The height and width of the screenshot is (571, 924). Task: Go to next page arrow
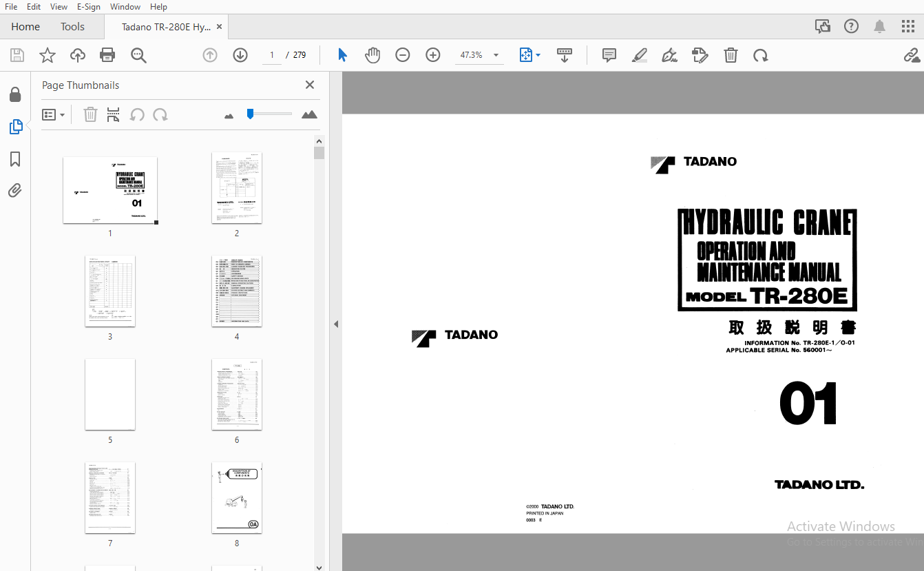(x=240, y=55)
